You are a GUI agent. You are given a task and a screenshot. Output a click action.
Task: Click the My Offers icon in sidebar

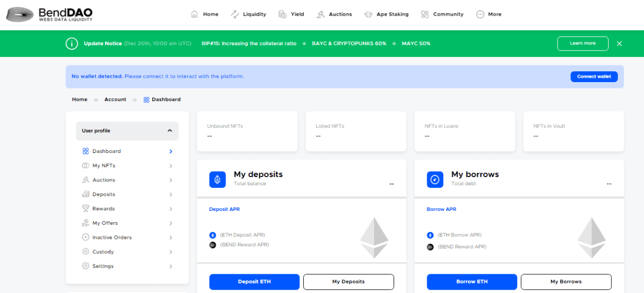[85, 223]
